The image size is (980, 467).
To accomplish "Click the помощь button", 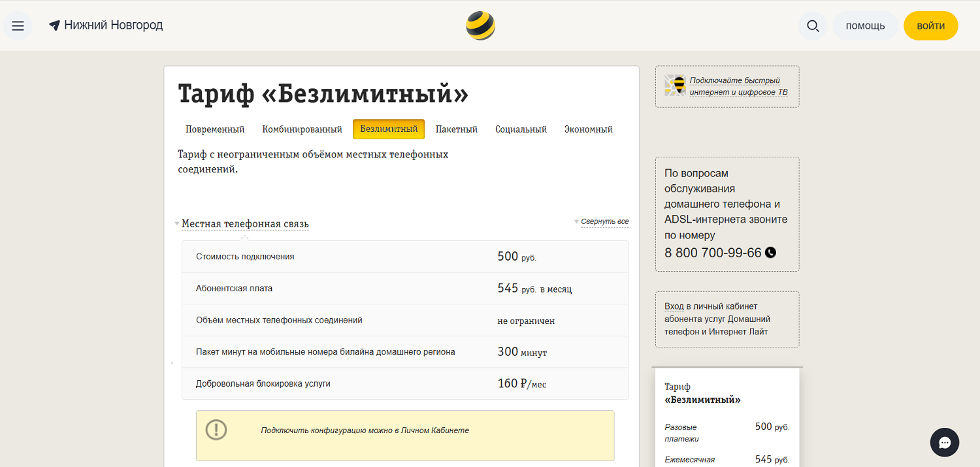I will coord(865,25).
